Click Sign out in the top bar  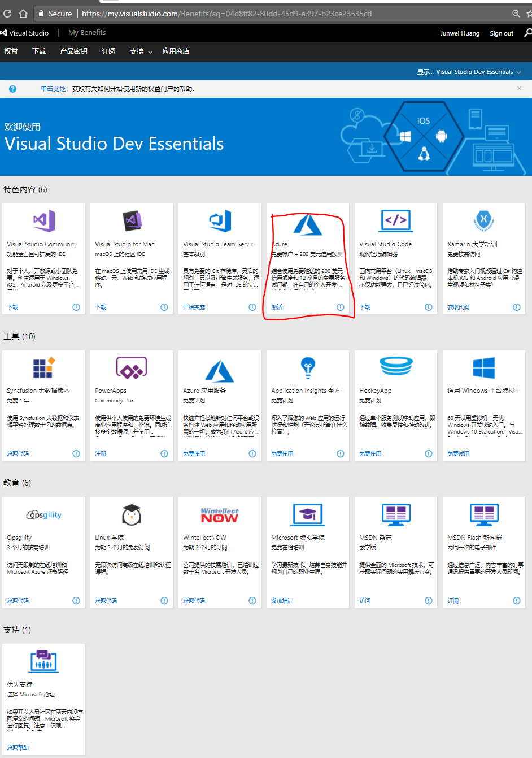(x=502, y=33)
